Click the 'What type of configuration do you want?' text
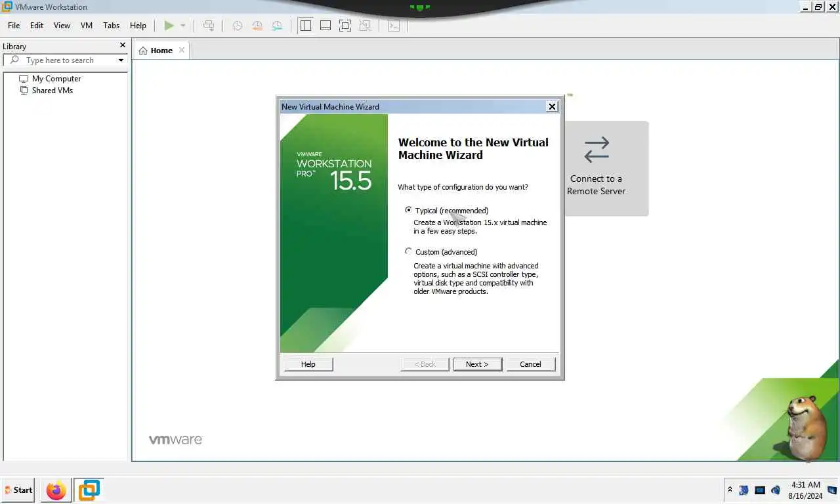The height and width of the screenshot is (504, 840). [x=463, y=187]
